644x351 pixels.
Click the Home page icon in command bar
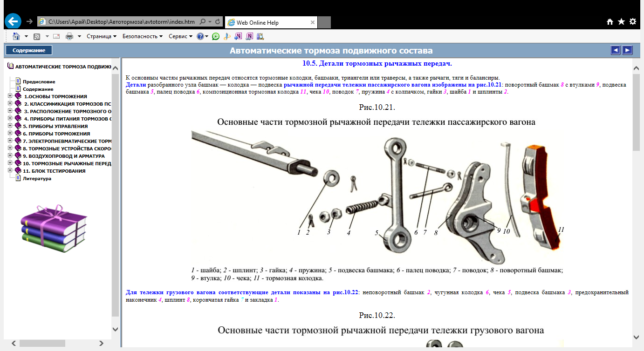(16, 36)
